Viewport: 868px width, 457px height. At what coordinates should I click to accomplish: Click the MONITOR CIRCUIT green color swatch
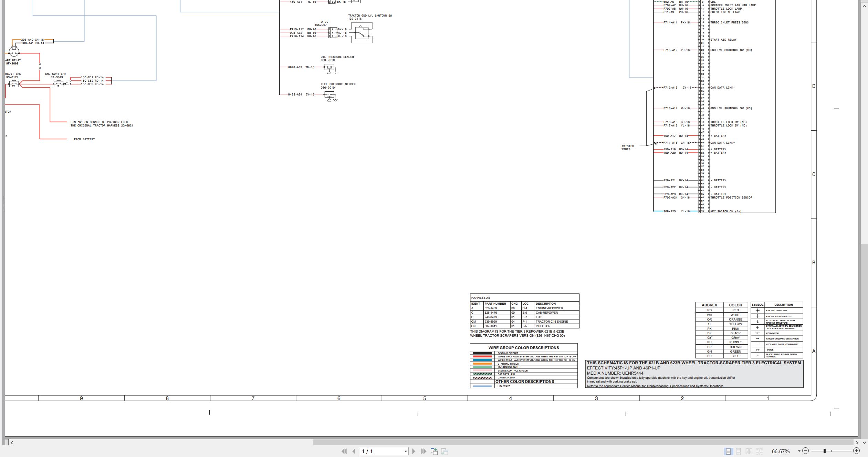coord(482,367)
